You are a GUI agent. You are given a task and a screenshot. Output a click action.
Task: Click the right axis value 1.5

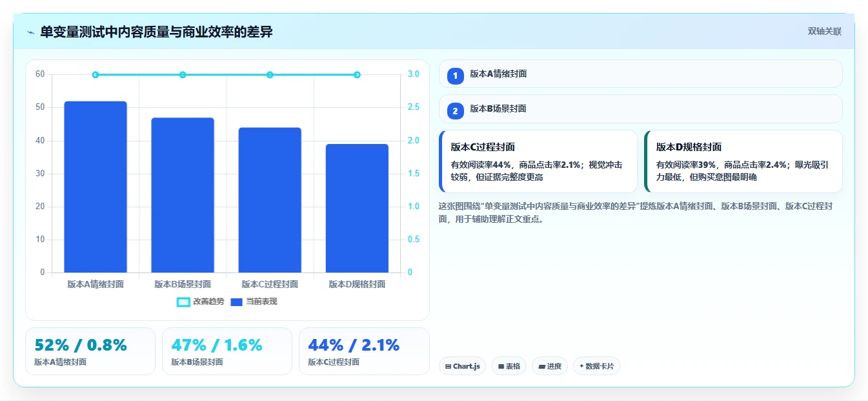click(x=414, y=174)
